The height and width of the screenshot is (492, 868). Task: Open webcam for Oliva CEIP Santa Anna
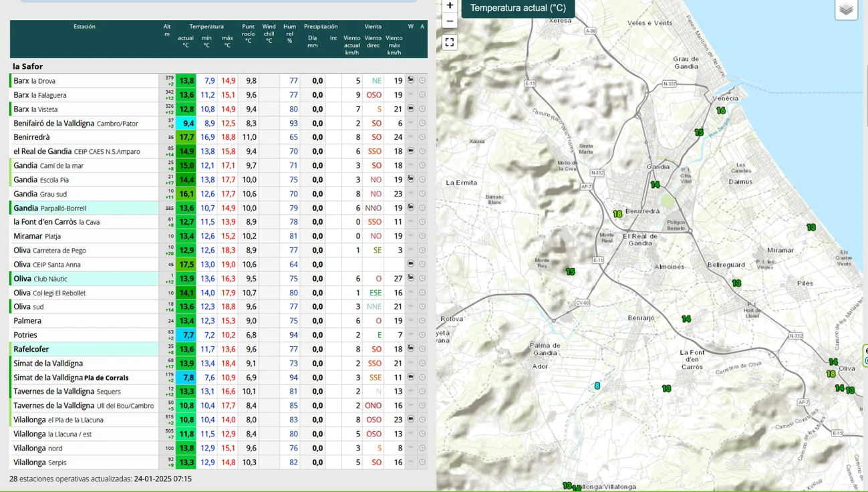411,264
